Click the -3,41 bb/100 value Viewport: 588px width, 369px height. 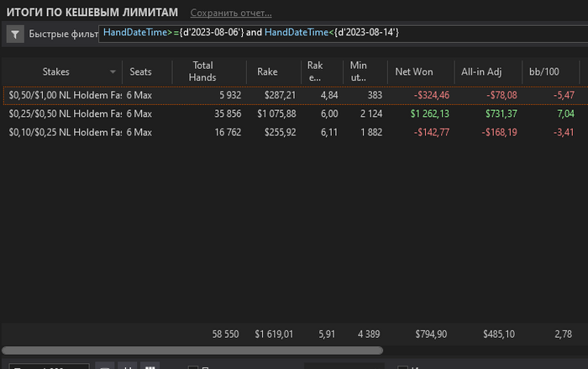(x=564, y=132)
